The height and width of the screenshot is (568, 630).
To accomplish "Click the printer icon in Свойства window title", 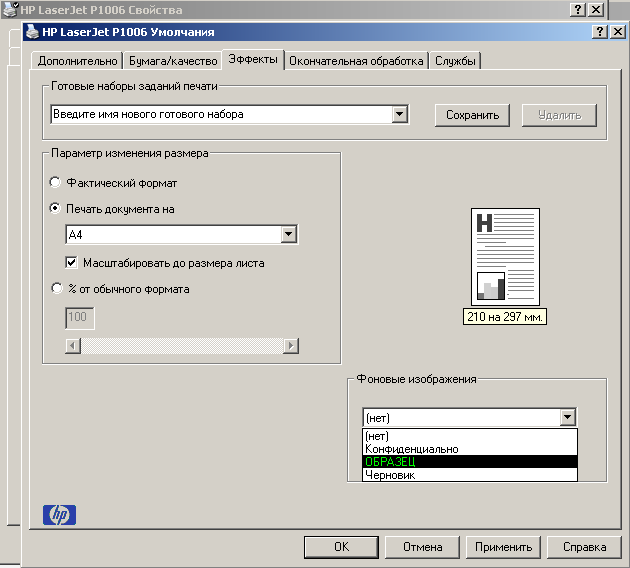I will 10,10.
